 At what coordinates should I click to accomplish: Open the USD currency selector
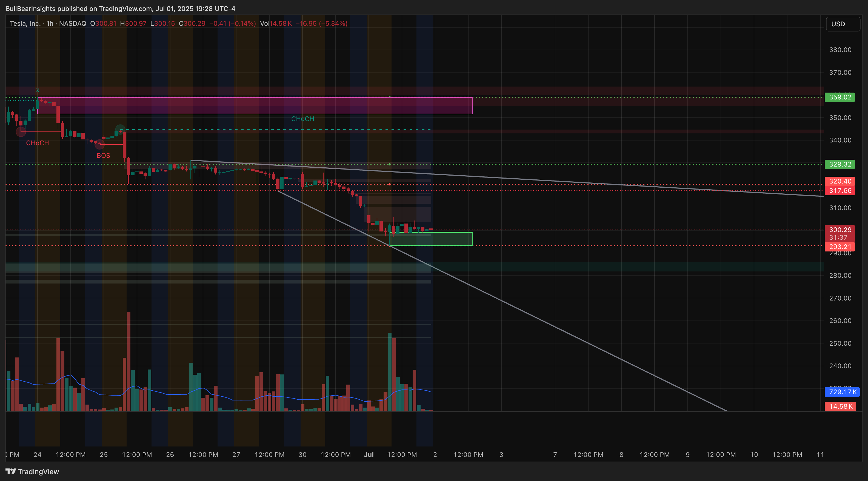843,24
